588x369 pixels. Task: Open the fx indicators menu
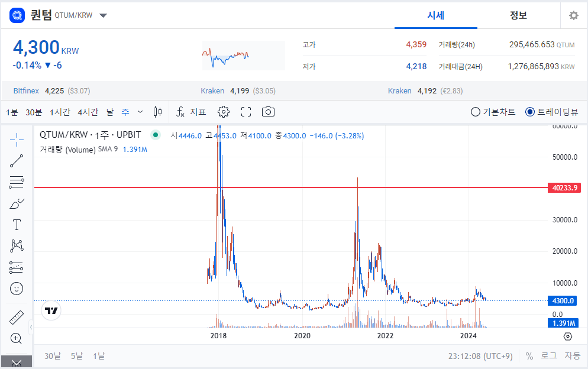coord(180,112)
